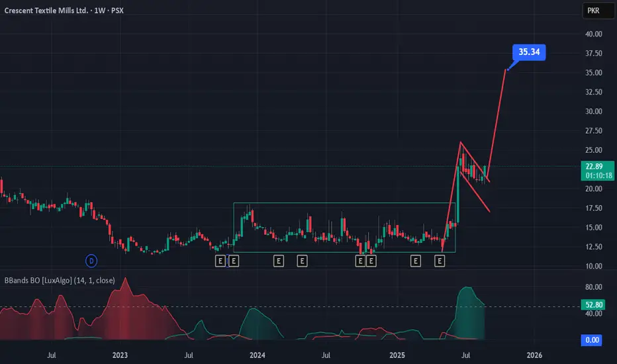
Task: Click the first E earnings marker on chart
Action: (x=220, y=261)
